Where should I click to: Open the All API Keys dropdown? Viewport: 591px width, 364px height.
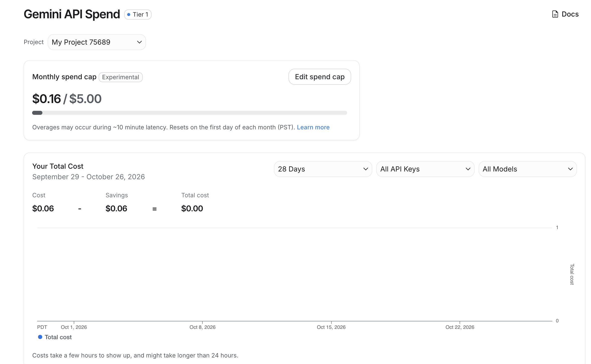click(425, 169)
